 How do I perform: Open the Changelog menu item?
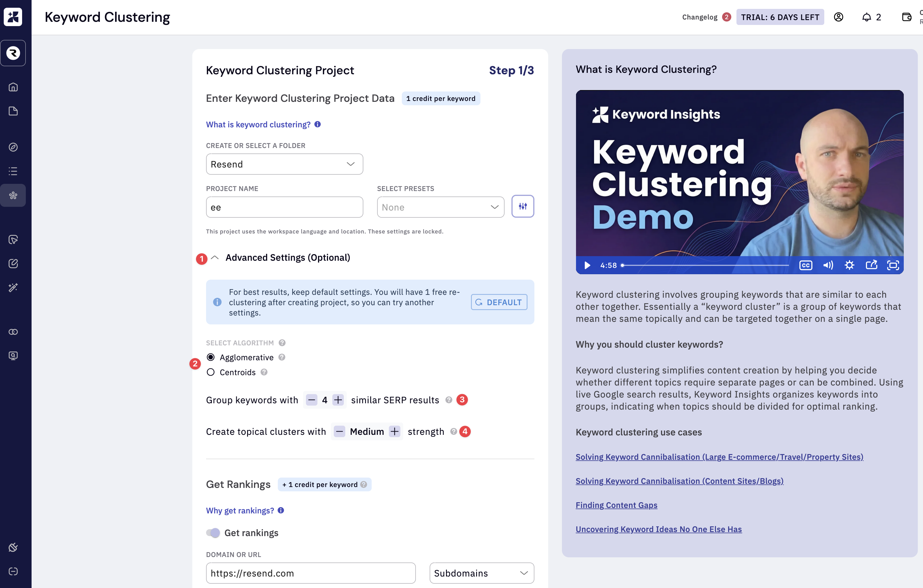699,17
